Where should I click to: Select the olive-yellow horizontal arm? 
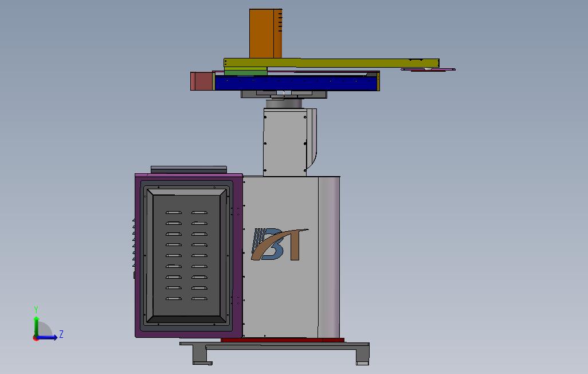tap(331, 63)
